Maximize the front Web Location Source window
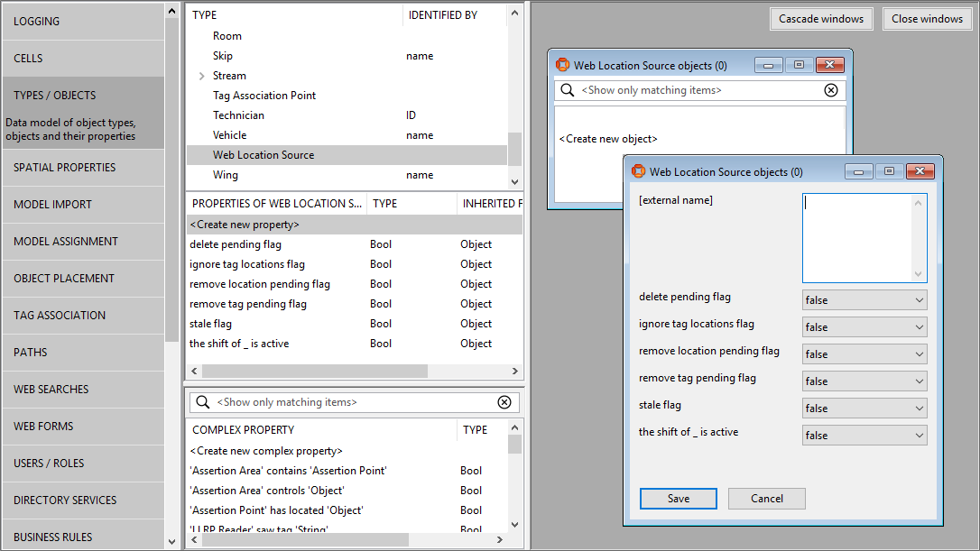Viewport: 980px width, 551px height. 889,171
